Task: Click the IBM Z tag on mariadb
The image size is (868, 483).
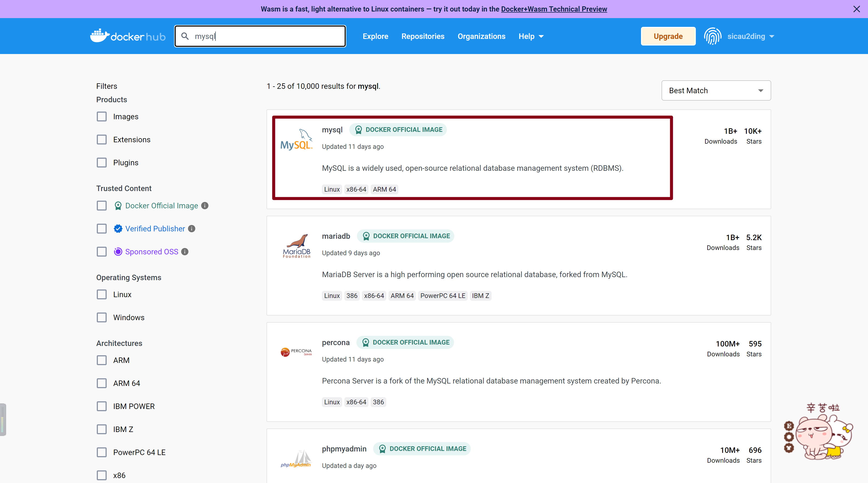Action: point(480,296)
